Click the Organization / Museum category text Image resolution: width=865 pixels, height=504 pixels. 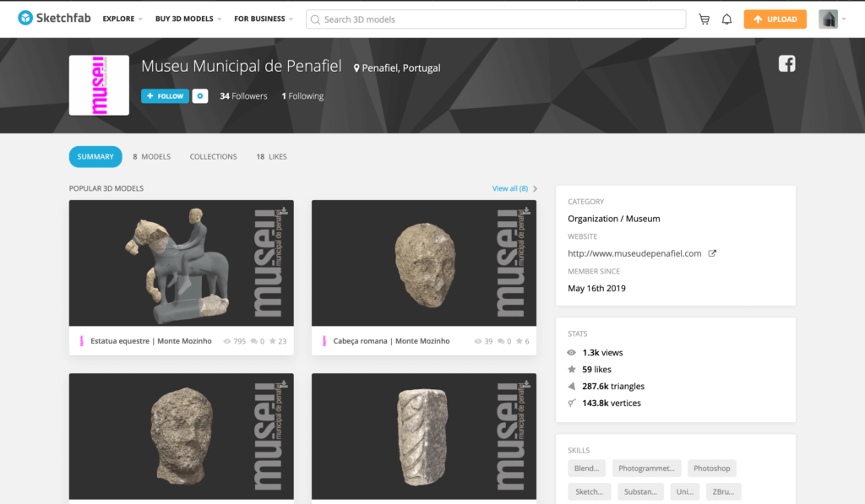coord(614,219)
